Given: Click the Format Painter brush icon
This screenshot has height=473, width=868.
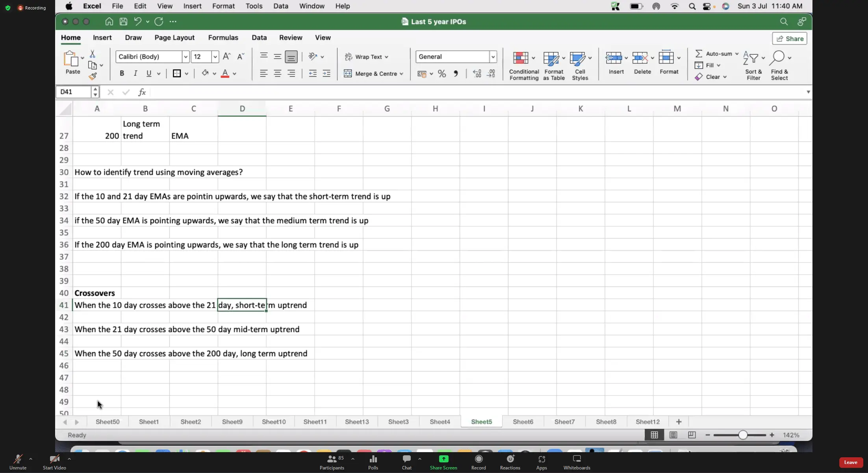Looking at the screenshot, I should tap(93, 76).
